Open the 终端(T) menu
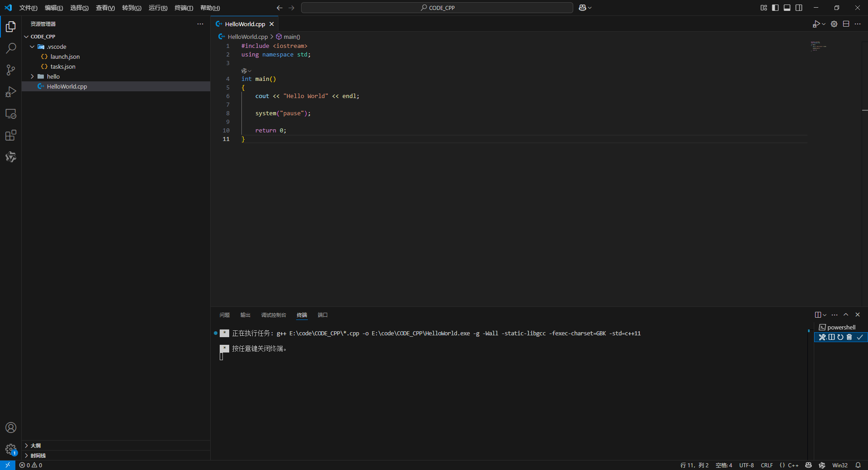868x470 pixels. (x=184, y=8)
